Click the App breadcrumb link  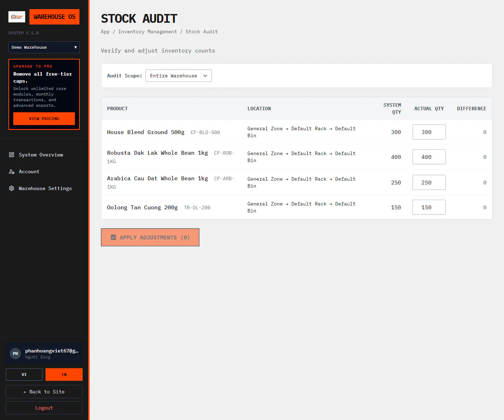tap(105, 31)
